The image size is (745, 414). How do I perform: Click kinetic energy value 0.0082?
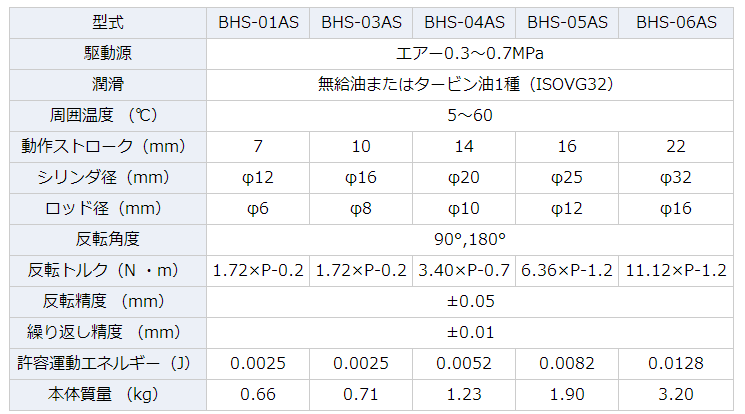click(x=567, y=364)
